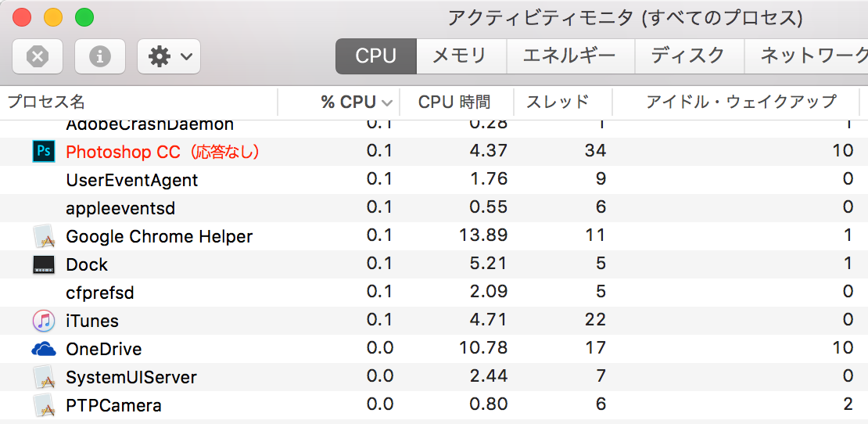Switch to the ネットワーク tab
Image resolution: width=868 pixels, height=424 pixels.
[x=807, y=56]
